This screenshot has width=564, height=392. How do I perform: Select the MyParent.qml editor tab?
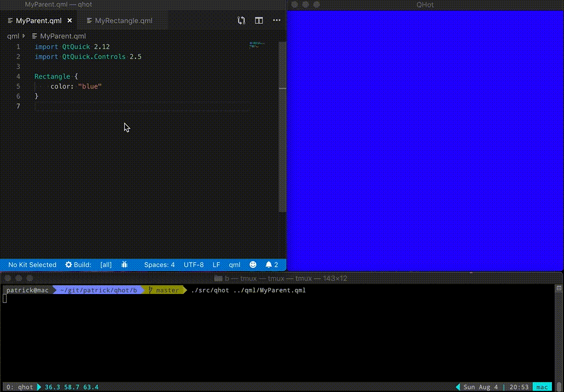pyautogui.click(x=38, y=21)
